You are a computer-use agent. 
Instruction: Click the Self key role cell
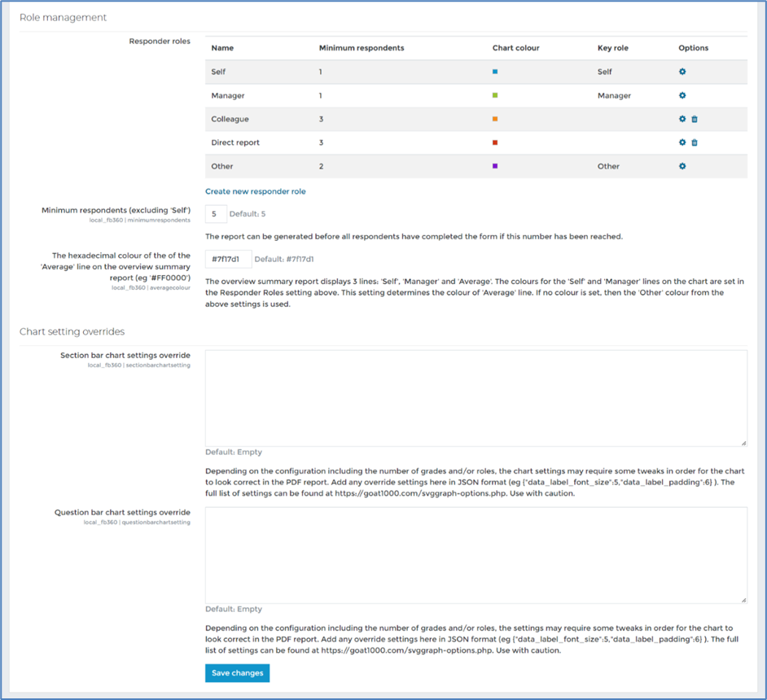point(605,72)
